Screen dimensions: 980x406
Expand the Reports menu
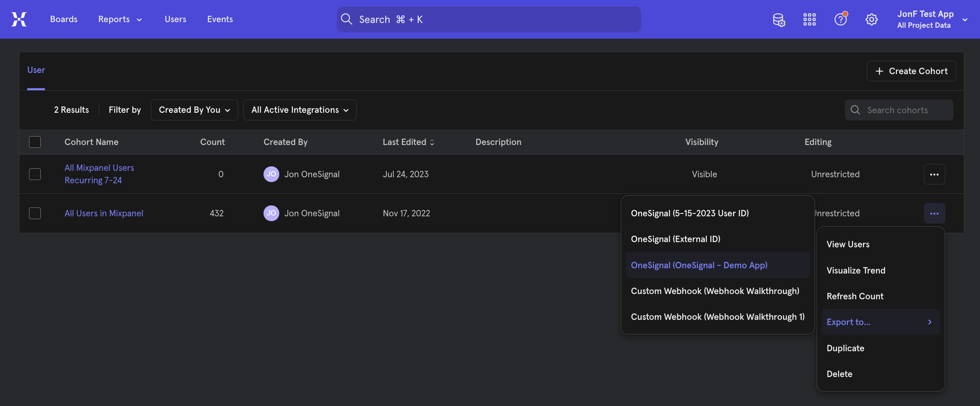click(120, 19)
